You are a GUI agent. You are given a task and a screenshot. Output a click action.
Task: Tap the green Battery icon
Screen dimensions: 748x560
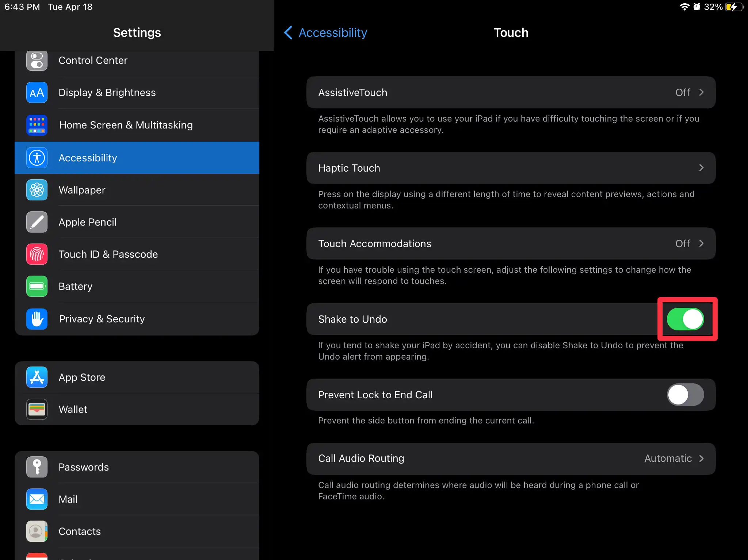(37, 286)
